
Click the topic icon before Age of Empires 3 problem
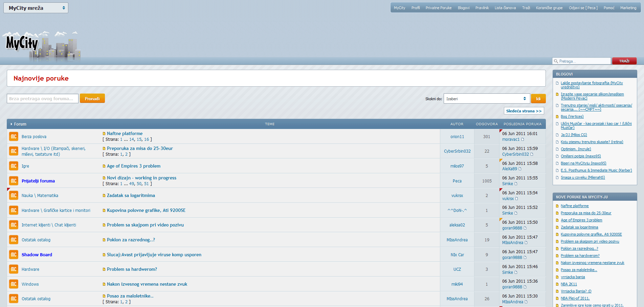(x=104, y=166)
